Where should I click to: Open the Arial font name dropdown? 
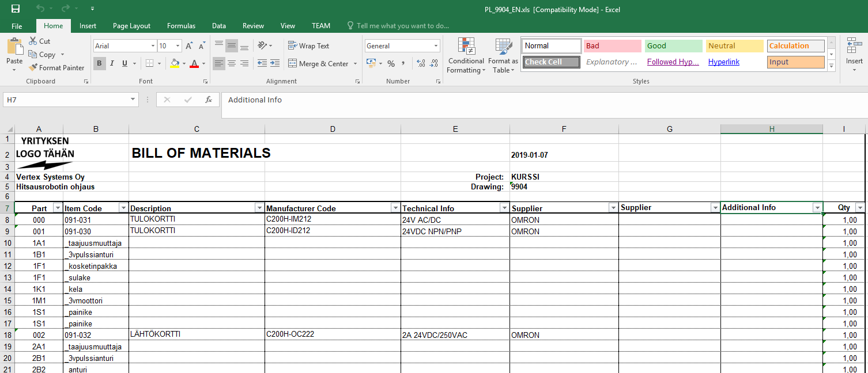(153, 46)
